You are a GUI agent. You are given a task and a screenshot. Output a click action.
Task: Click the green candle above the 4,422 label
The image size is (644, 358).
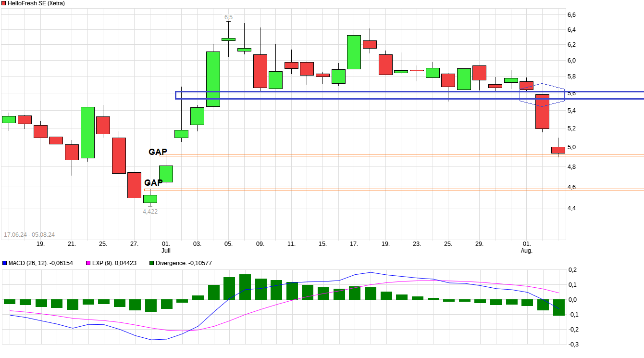point(150,199)
